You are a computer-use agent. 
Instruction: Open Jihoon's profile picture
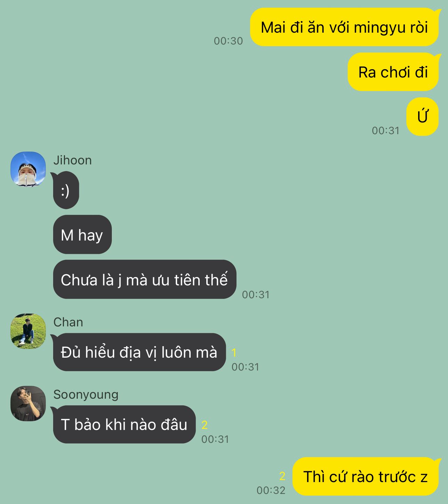tap(28, 169)
